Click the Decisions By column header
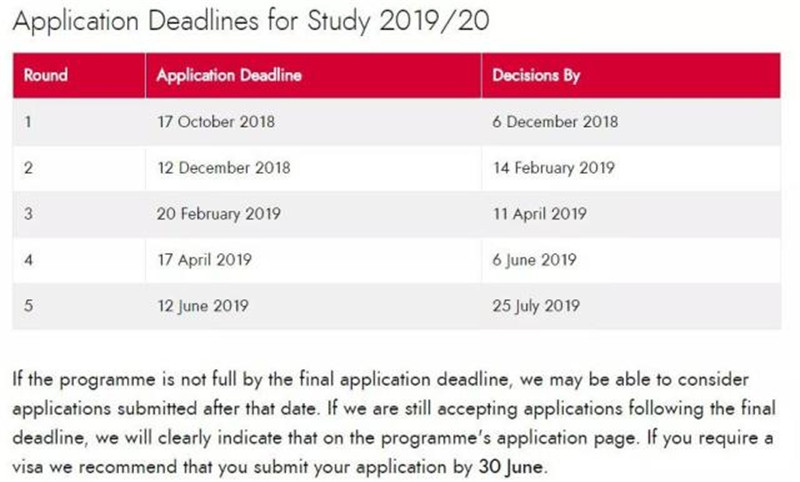 click(631, 75)
